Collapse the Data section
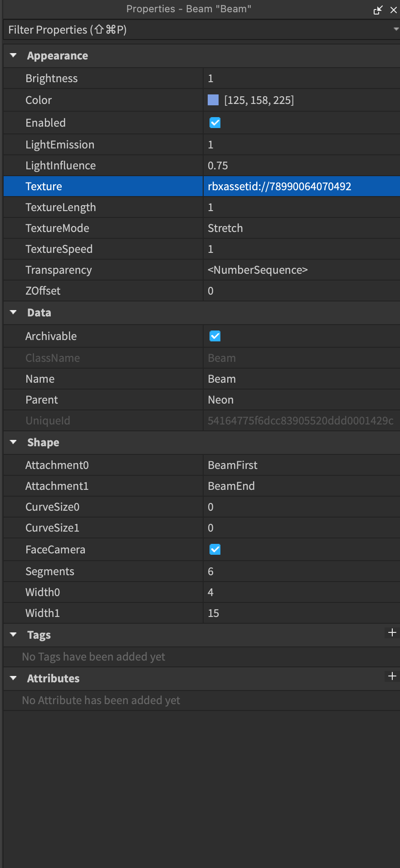Image resolution: width=400 pixels, height=868 pixels. click(x=13, y=312)
